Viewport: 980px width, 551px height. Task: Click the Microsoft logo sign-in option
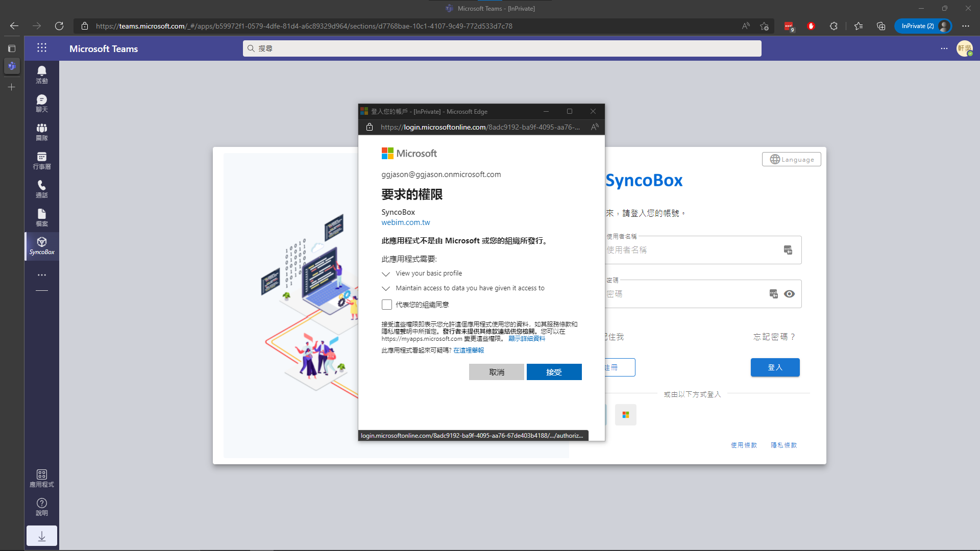pos(625,415)
